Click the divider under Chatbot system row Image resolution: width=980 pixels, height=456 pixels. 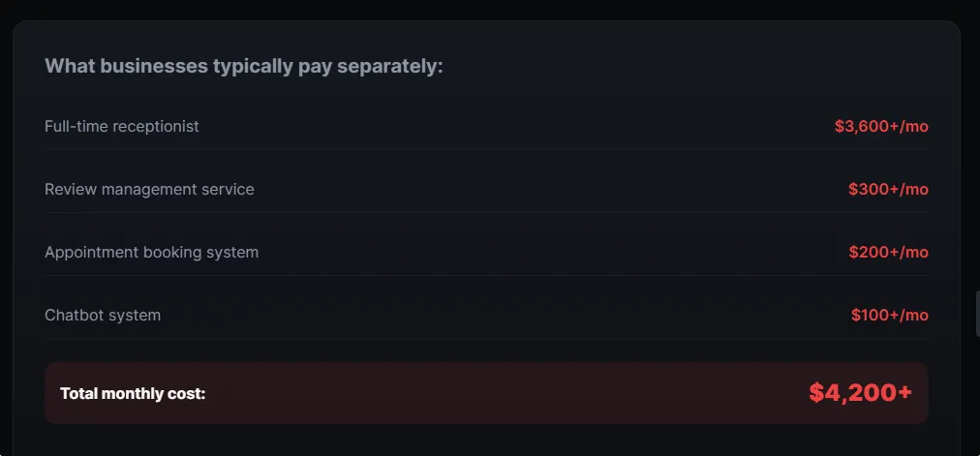coord(487,339)
